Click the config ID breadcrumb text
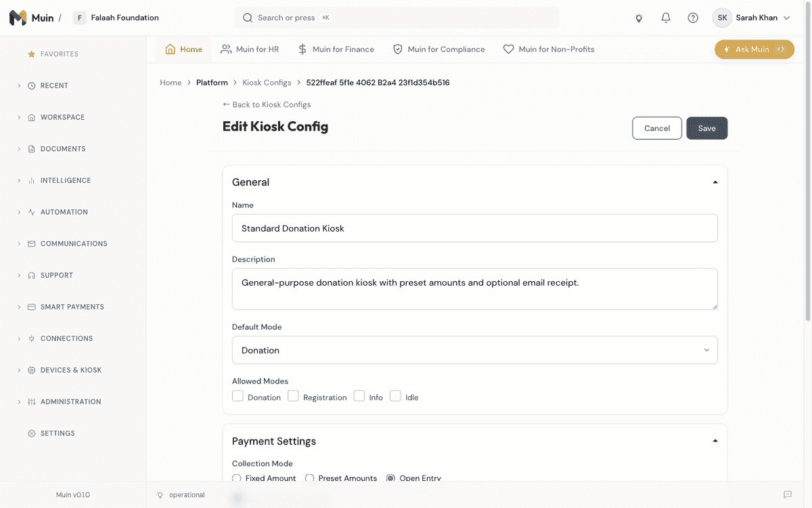The height and width of the screenshot is (508, 812). tap(378, 83)
